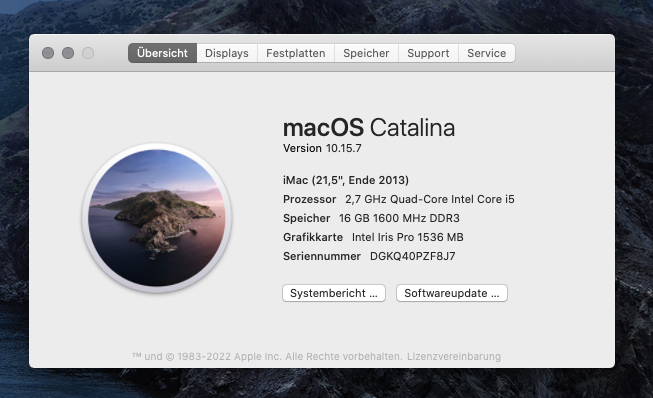The width and height of the screenshot is (653, 398).
Task: Open the Displays tab
Action: coord(227,53)
